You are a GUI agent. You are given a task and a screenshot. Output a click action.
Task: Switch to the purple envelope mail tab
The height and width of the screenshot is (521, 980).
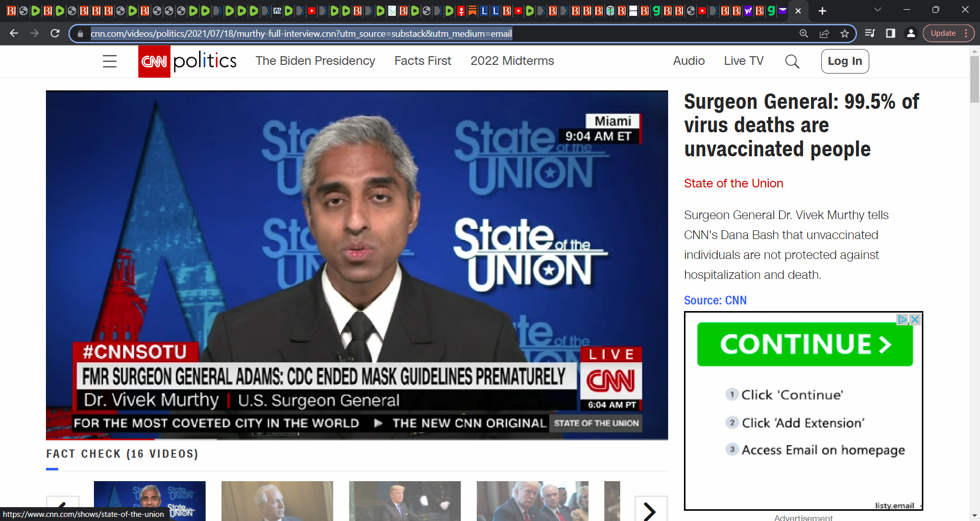point(782,11)
